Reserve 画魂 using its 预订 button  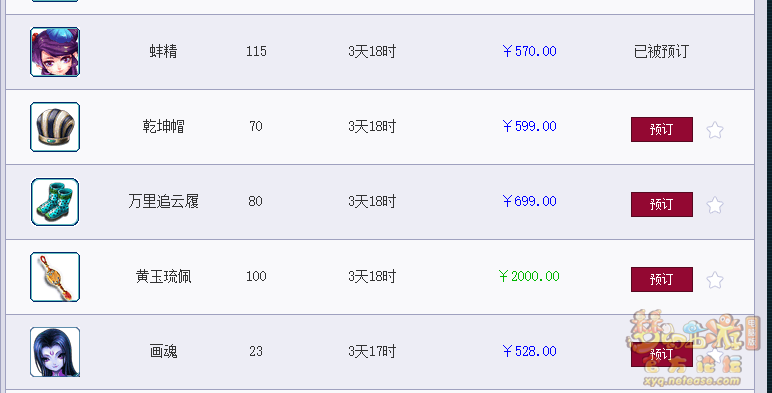[x=662, y=354]
